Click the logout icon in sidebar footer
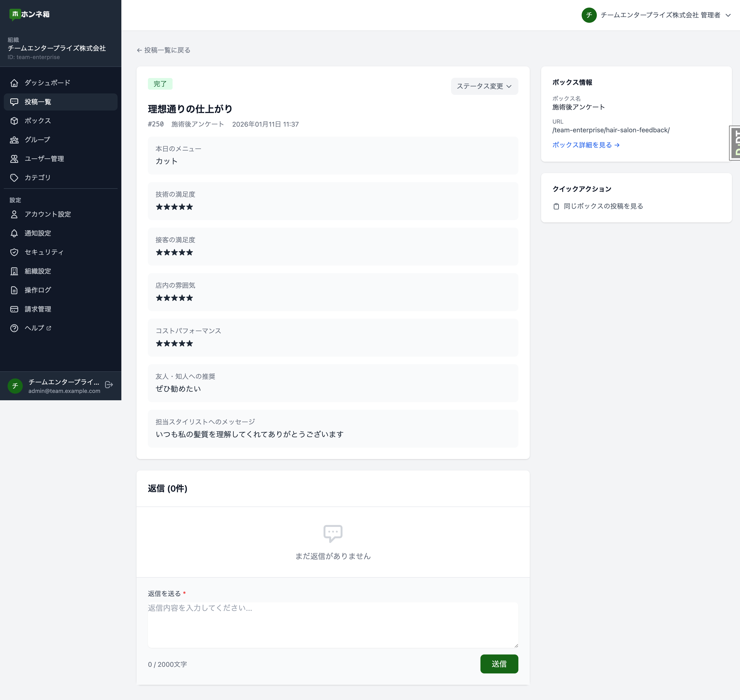This screenshot has height=700, width=740. [x=109, y=385]
